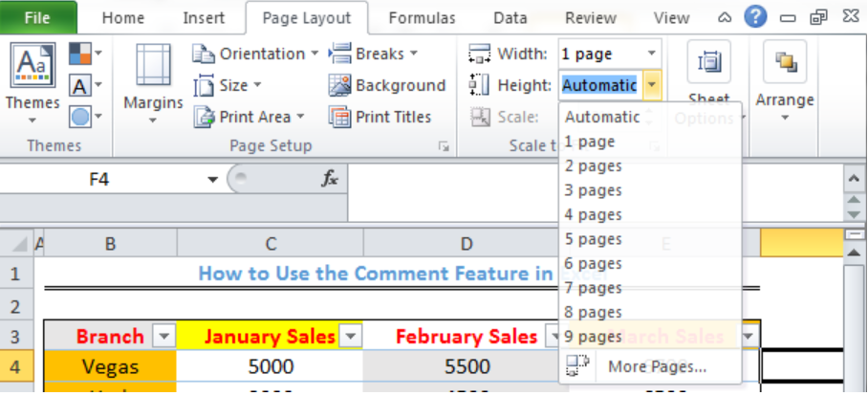Switch to the View tab
This screenshot has width=868, height=396.
[x=671, y=18]
